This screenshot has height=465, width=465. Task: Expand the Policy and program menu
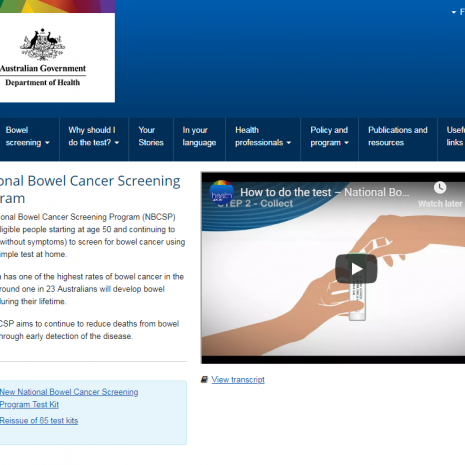pyautogui.click(x=329, y=136)
